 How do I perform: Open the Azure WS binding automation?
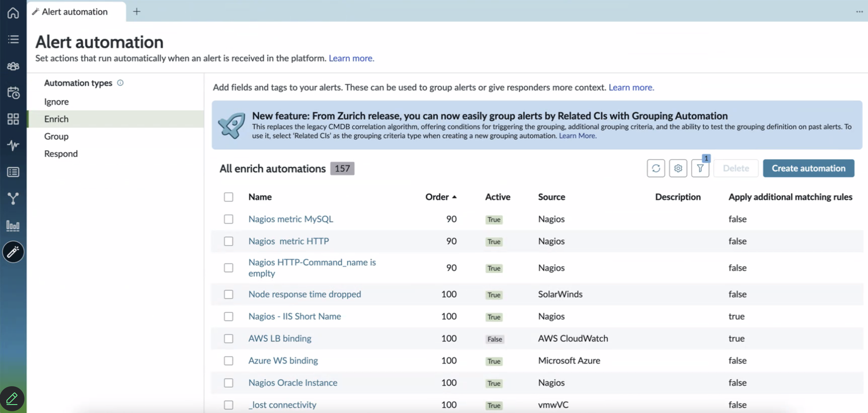pos(283,361)
